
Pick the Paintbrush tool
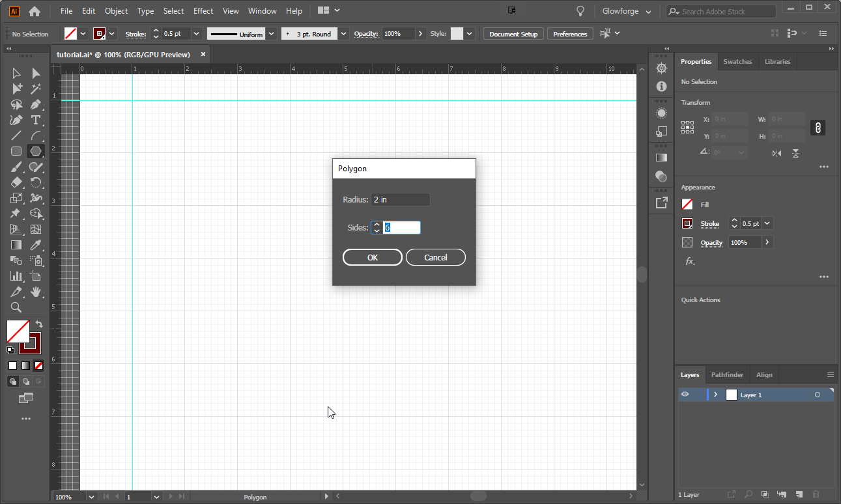coord(16,167)
